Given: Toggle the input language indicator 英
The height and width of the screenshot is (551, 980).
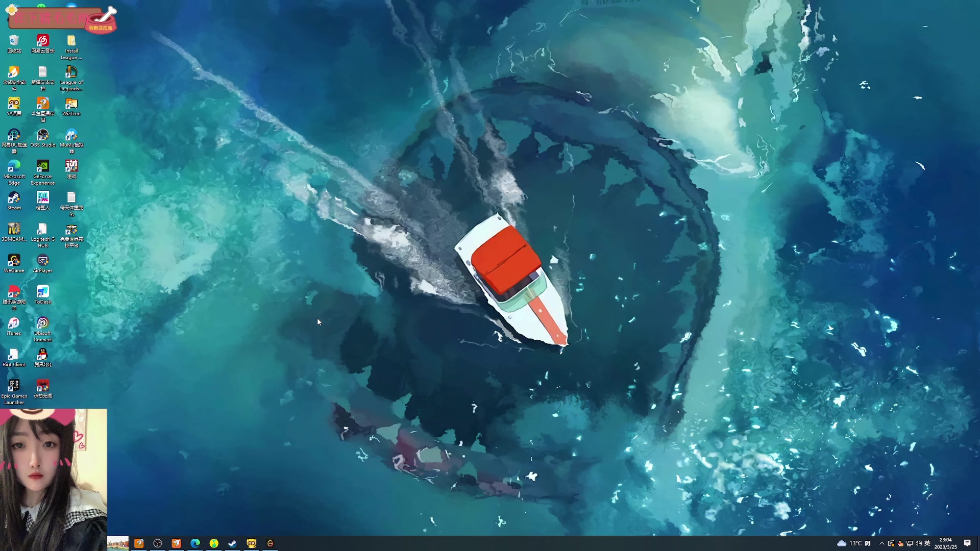Looking at the screenshot, I should click(927, 543).
